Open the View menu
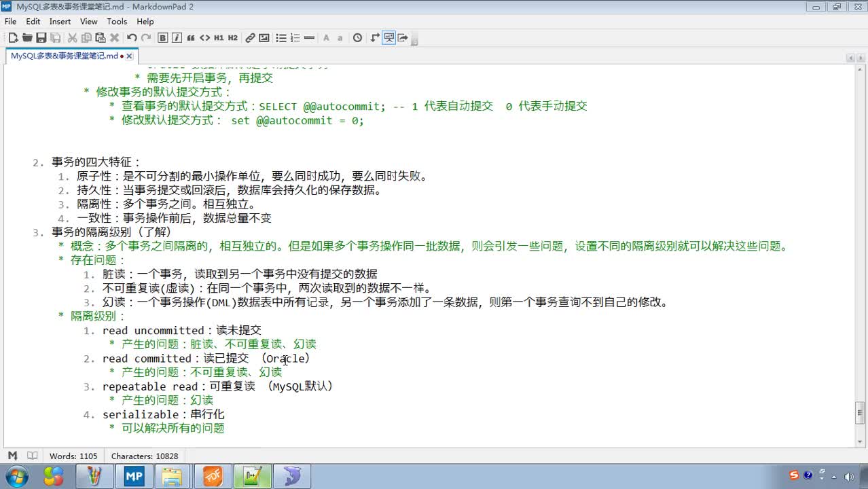Screen dimensions: 868x489 pyautogui.click(x=89, y=22)
